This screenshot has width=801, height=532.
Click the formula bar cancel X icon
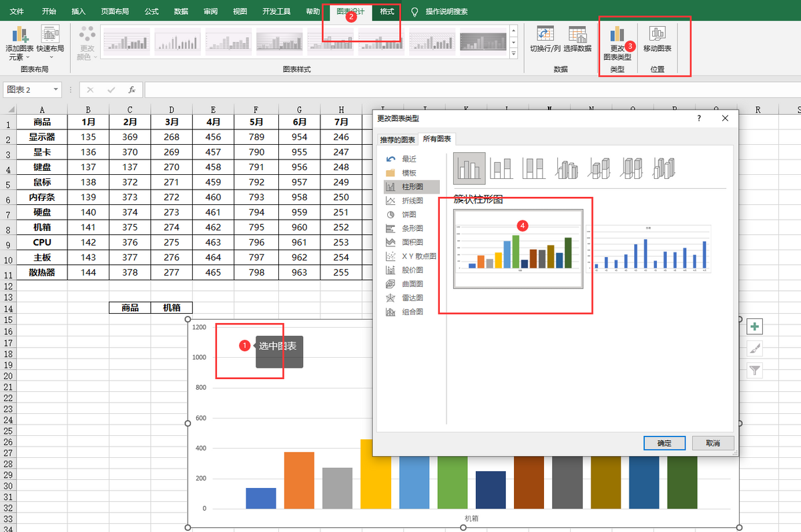tap(90, 89)
